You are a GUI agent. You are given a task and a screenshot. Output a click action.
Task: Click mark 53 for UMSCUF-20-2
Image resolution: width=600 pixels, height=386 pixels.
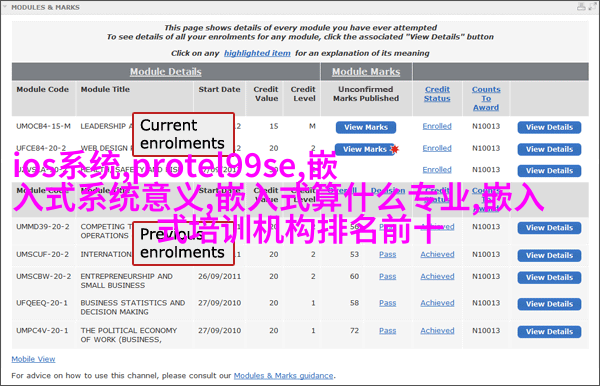[354, 254]
